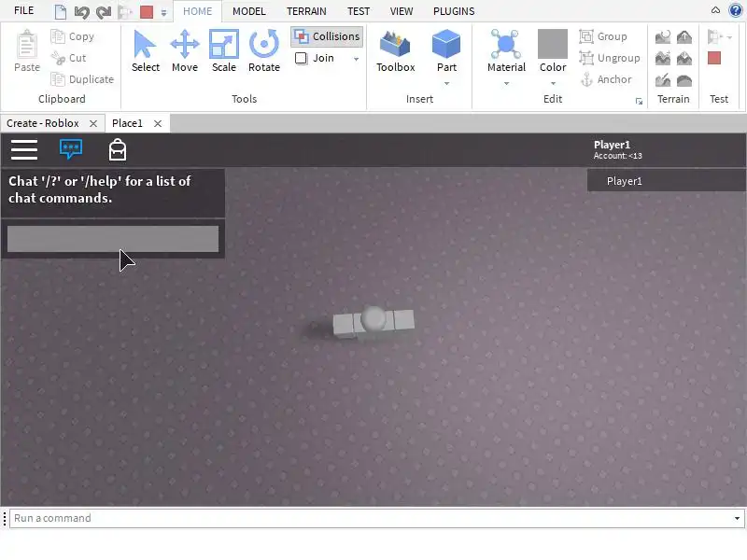Switch to the MODEL ribbon tab
747x560 pixels.
(248, 11)
